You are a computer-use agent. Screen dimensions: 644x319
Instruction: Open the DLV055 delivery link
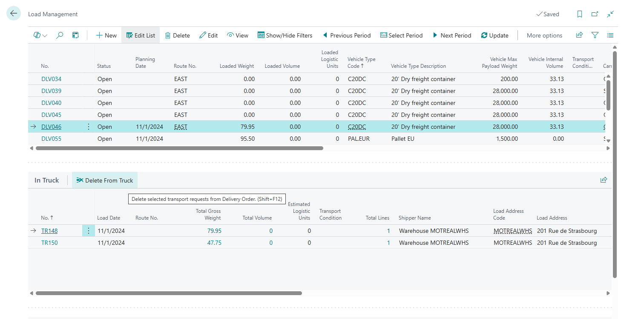pos(52,139)
